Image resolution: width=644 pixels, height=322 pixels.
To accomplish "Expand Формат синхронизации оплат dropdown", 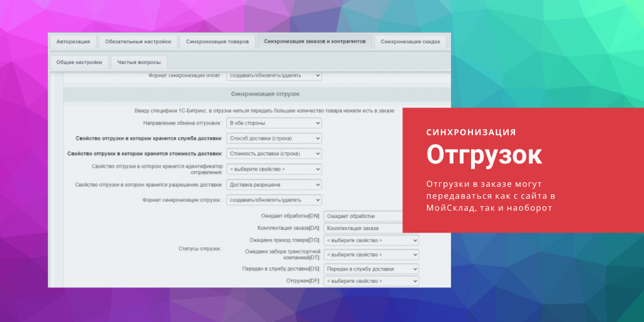I will coord(274,75).
